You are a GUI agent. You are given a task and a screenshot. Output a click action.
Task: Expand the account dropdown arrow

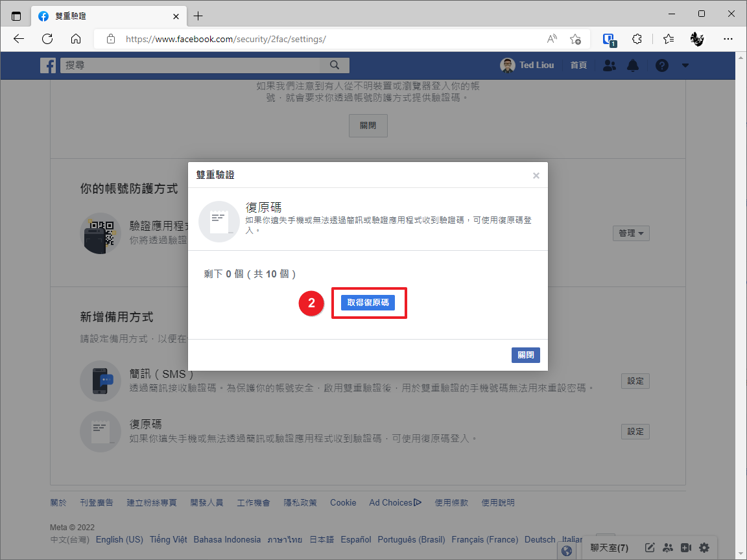[685, 65]
